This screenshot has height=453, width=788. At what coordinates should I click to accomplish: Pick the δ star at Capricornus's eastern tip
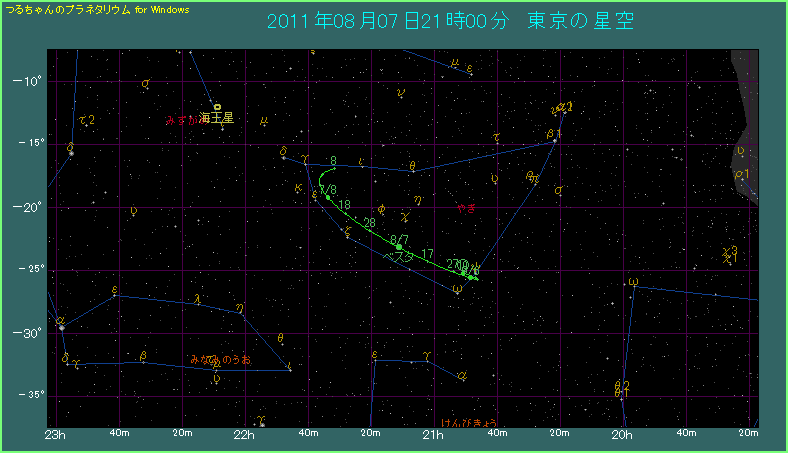point(284,157)
